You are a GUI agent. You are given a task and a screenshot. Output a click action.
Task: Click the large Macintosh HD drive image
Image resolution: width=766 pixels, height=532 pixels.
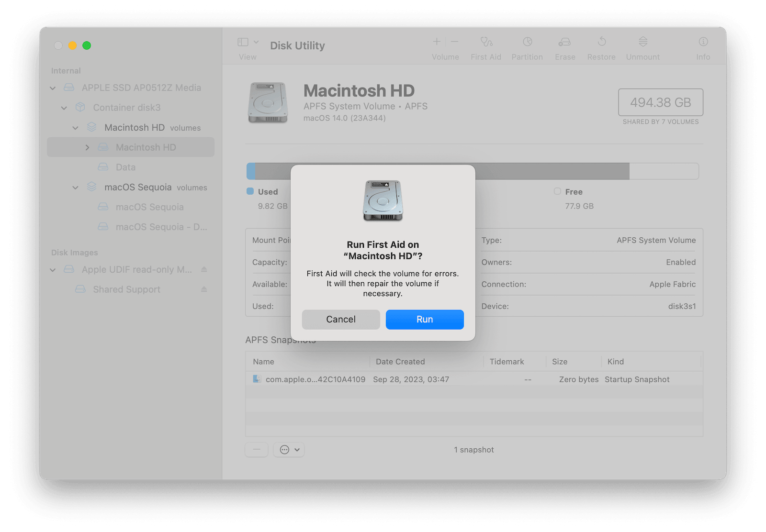[x=268, y=102]
